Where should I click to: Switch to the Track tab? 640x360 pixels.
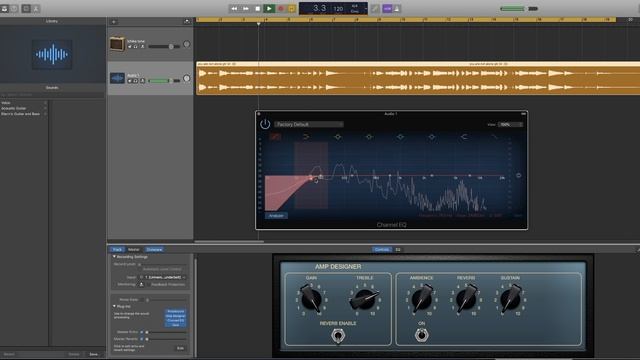click(117, 249)
